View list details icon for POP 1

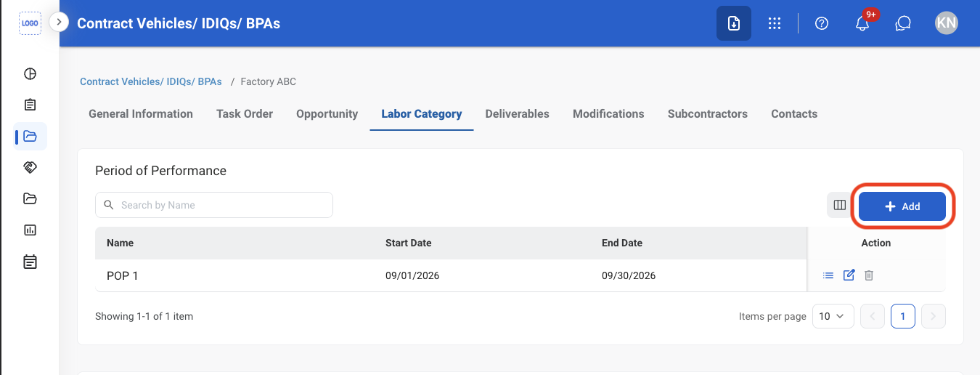(828, 275)
